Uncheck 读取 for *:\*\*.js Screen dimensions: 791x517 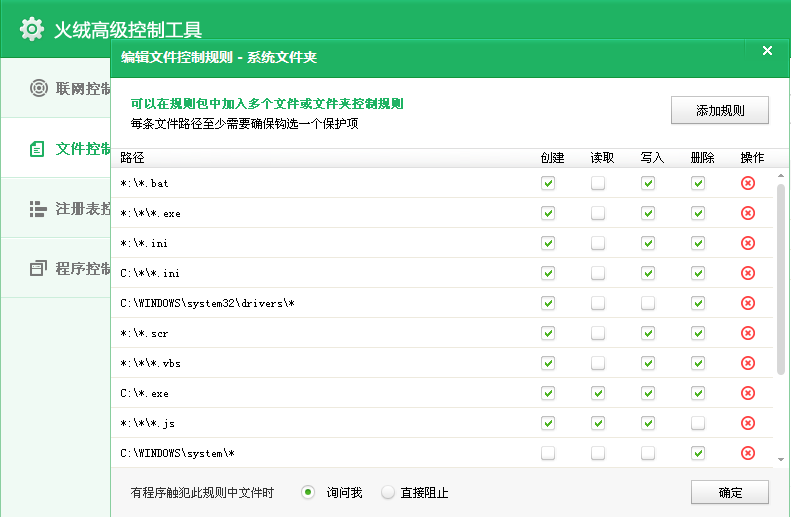pyautogui.click(x=598, y=423)
